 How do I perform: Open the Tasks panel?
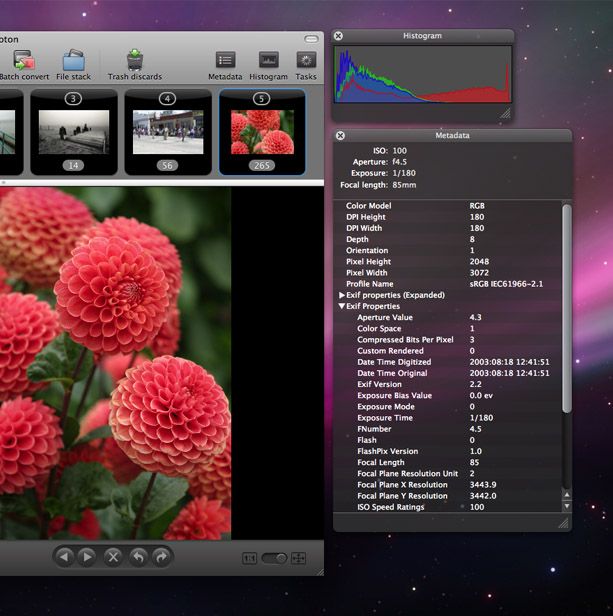(306, 60)
